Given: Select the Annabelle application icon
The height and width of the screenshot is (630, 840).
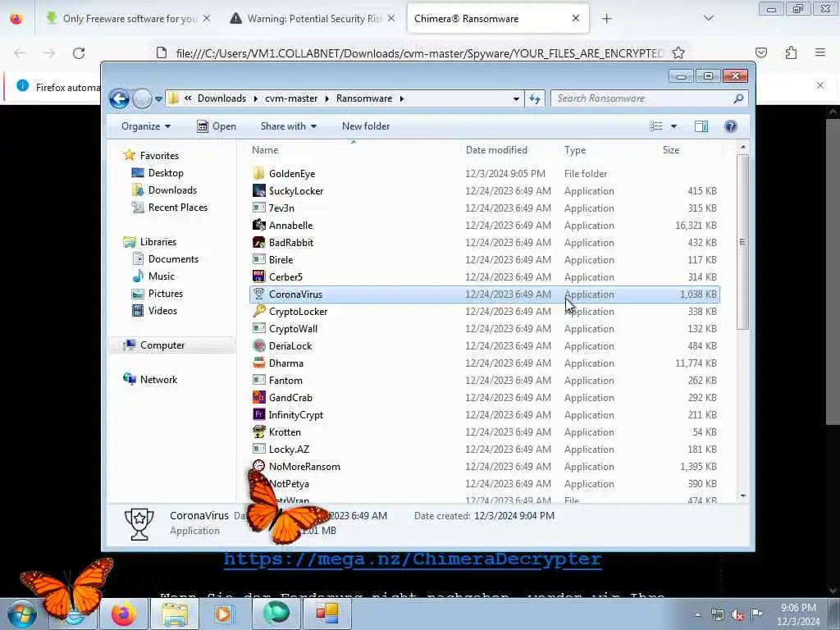Looking at the screenshot, I should (x=258, y=225).
